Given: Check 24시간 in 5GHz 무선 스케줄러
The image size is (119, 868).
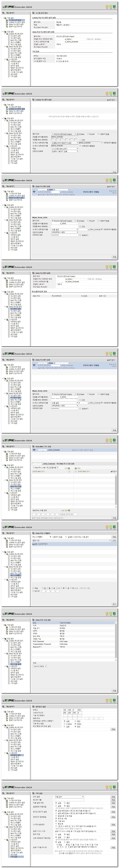Looking at the screenshot, I should coord(33,591).
